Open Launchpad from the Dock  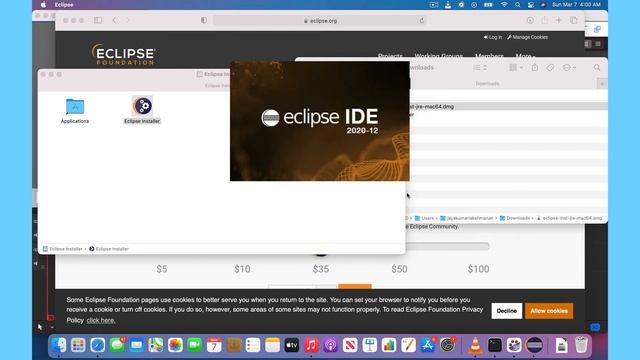pyautogui.click(x=78, y=345)
